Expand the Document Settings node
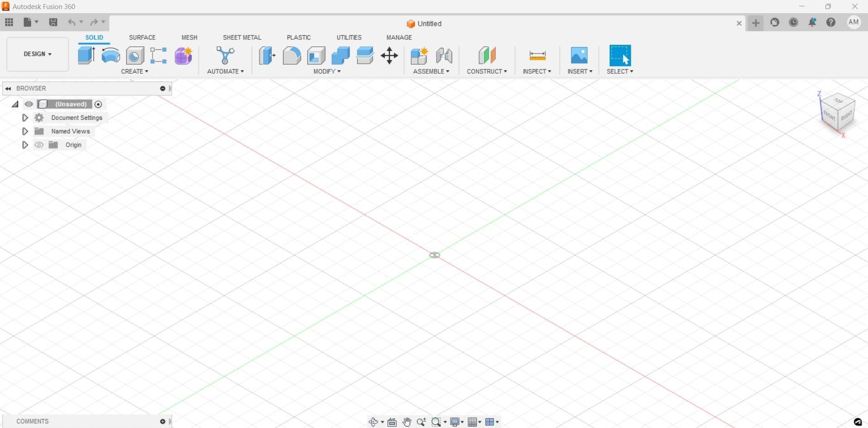868x428 pixels. coord(25,118)
